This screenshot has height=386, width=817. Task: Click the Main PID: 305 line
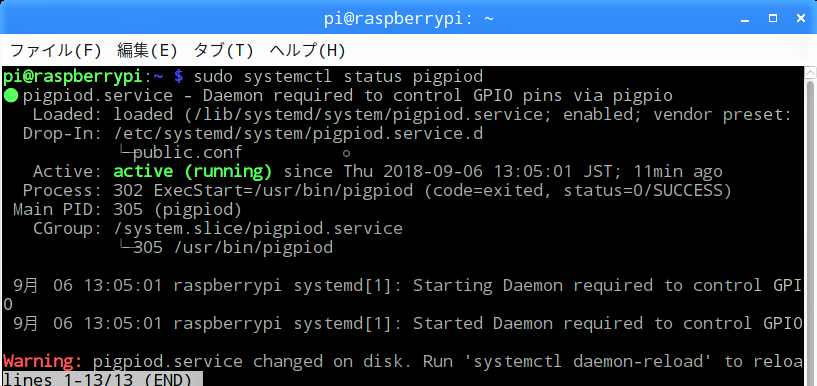(127, 210)
